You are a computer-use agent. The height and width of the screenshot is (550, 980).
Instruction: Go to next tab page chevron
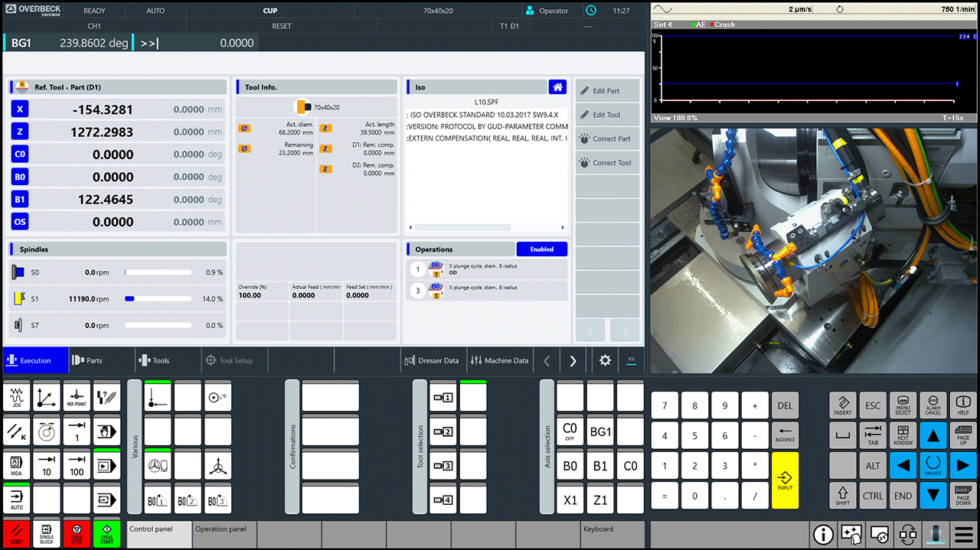coord(573,360)
